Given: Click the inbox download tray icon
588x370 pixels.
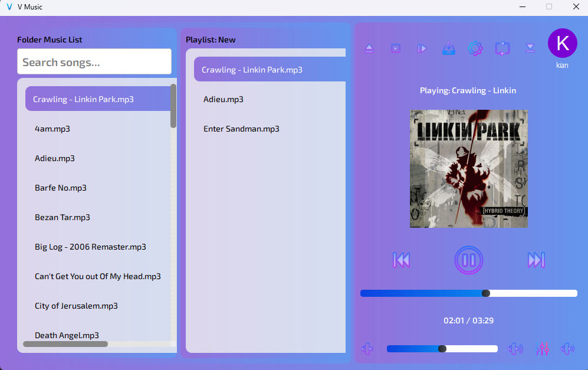Looking at the screenshot, I should (449, 49).
